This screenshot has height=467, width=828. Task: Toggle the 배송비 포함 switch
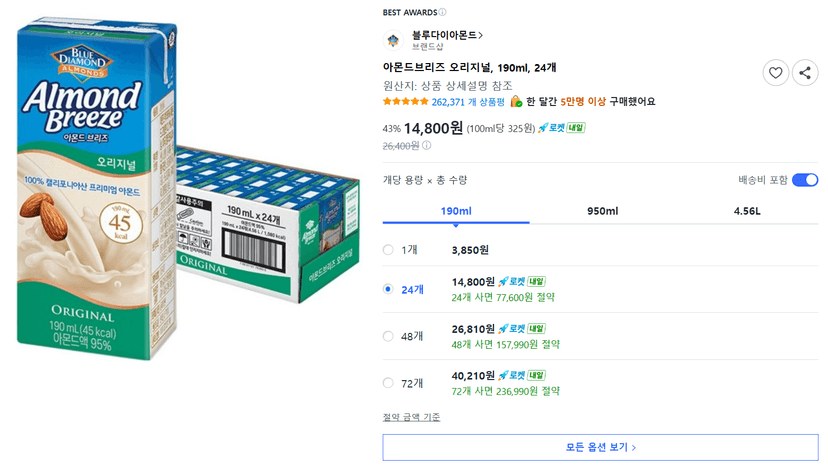click(805, 180)
